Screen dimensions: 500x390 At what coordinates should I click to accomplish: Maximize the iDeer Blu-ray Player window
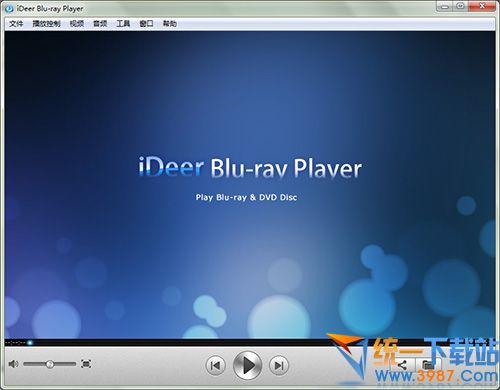click(x=461, y=6)
